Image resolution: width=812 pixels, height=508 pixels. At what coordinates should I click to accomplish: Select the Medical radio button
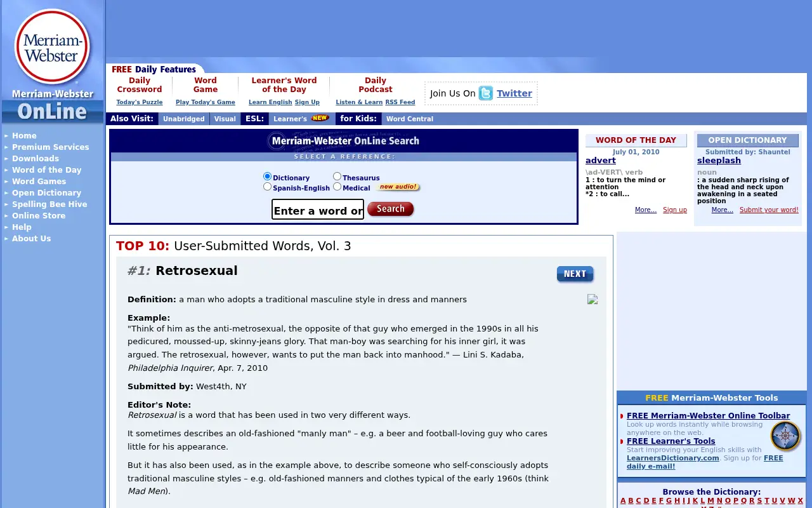337,187
